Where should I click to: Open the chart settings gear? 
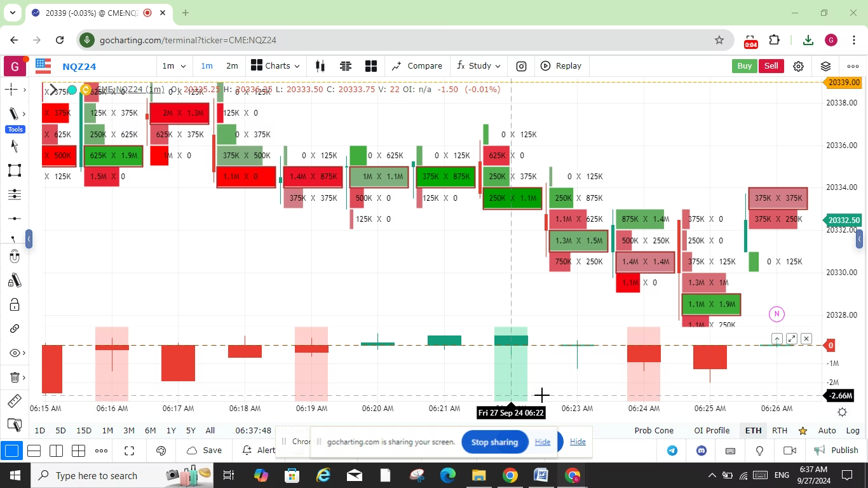point(799,65)
